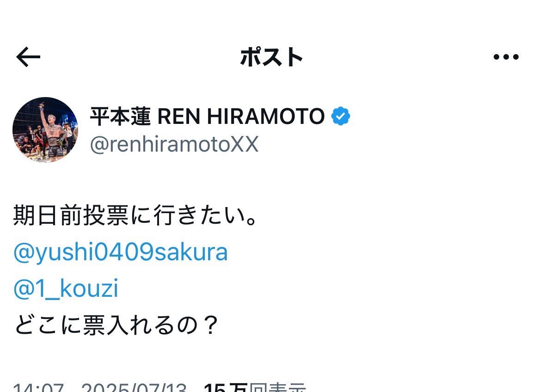Tap the ポスト header title
This screenshot has width=545, height=392.
point(271,57)
